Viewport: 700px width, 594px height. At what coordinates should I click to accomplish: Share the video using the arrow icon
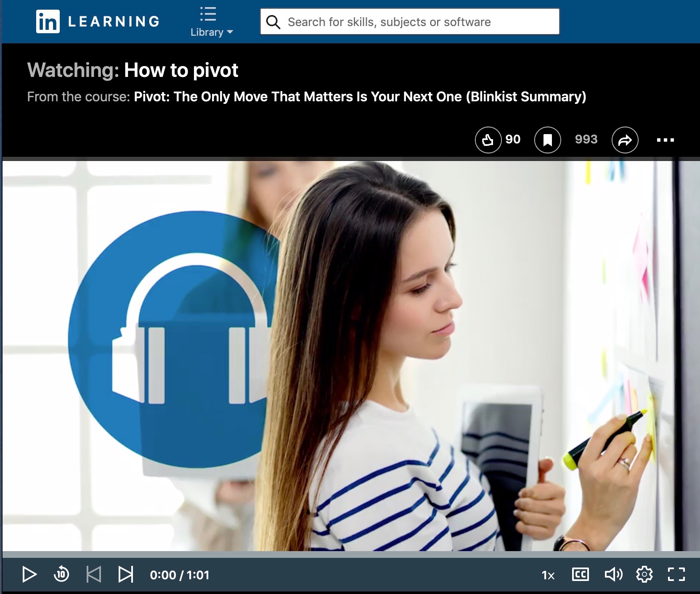(x=625, y=140)
